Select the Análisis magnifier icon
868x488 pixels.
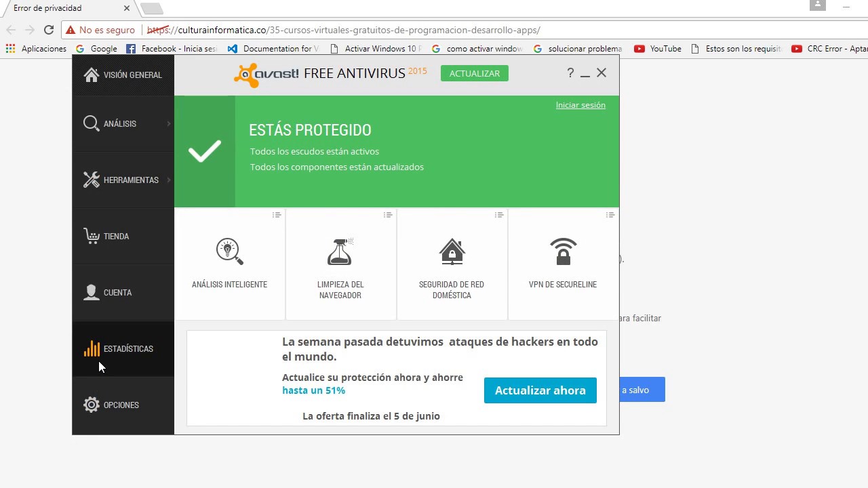91,123
